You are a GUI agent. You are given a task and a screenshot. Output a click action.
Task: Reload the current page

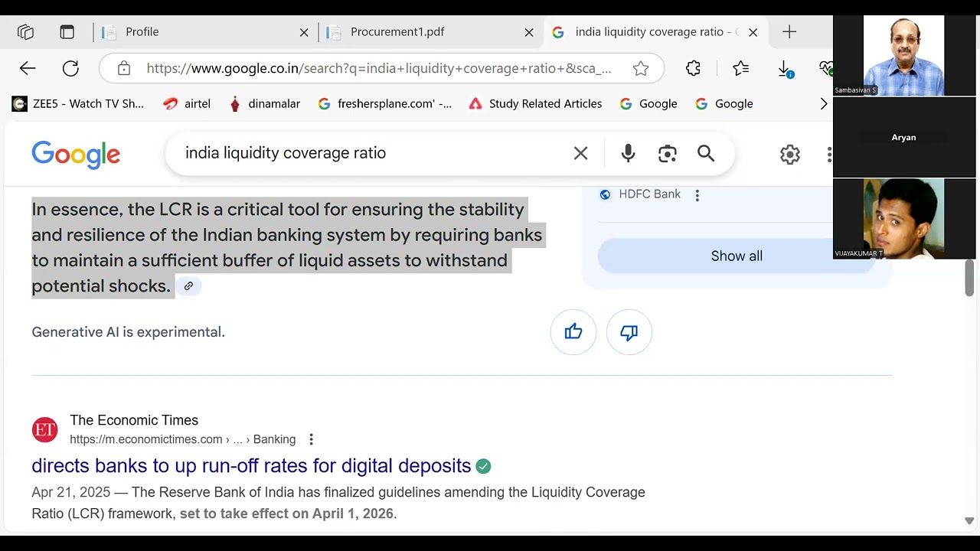coord(70,69)
